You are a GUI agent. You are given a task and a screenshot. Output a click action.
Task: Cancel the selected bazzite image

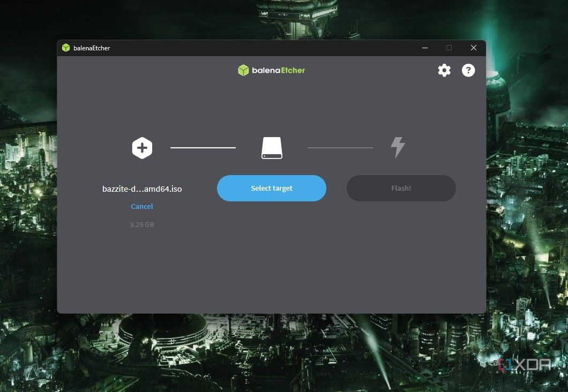click(142, 206)
